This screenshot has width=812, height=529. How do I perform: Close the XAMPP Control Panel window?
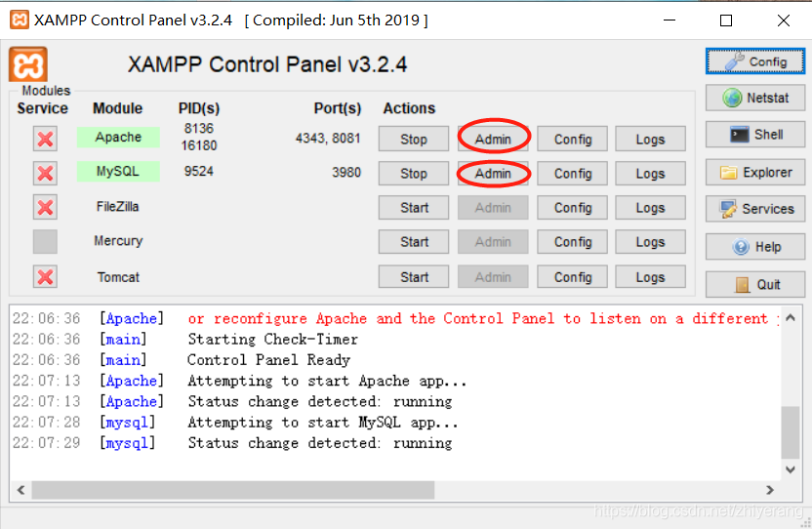tap(784, 20)
